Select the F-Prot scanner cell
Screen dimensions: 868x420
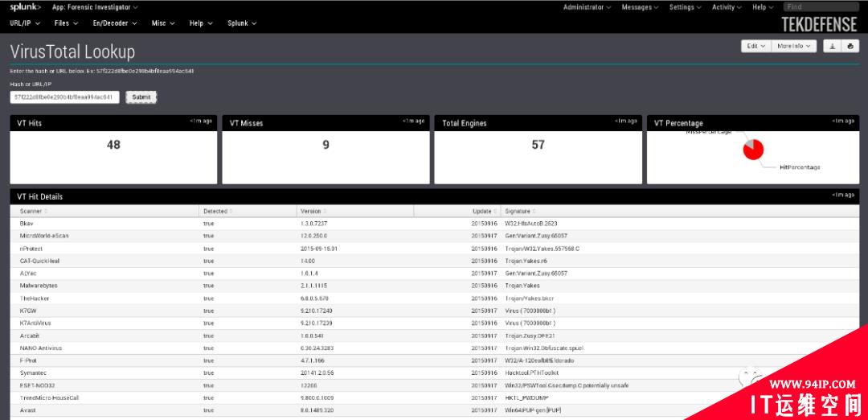(27, 360)
